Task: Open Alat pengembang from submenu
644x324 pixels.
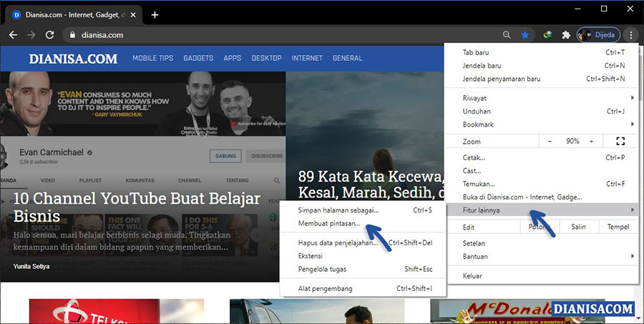Action: (x=363, y=288)
